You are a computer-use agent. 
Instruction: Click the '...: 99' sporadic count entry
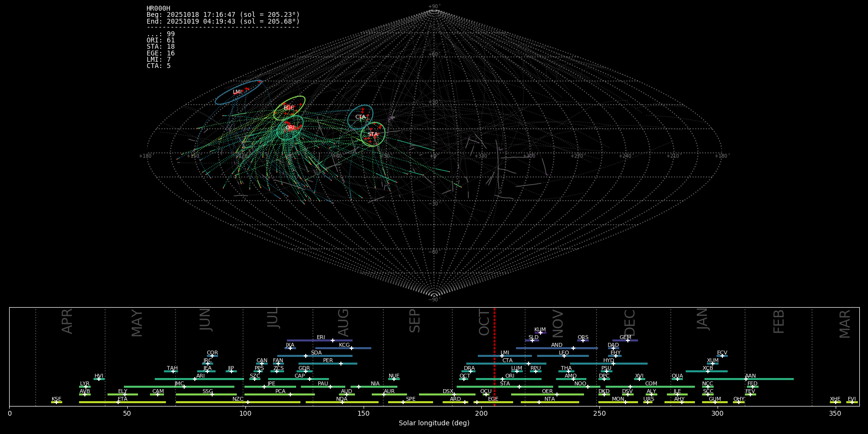[161, 34]
